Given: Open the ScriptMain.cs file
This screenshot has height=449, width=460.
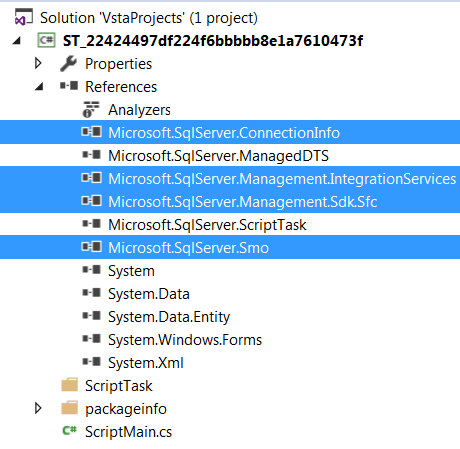Looking at the screenshot, I should [x=129, y=432].
